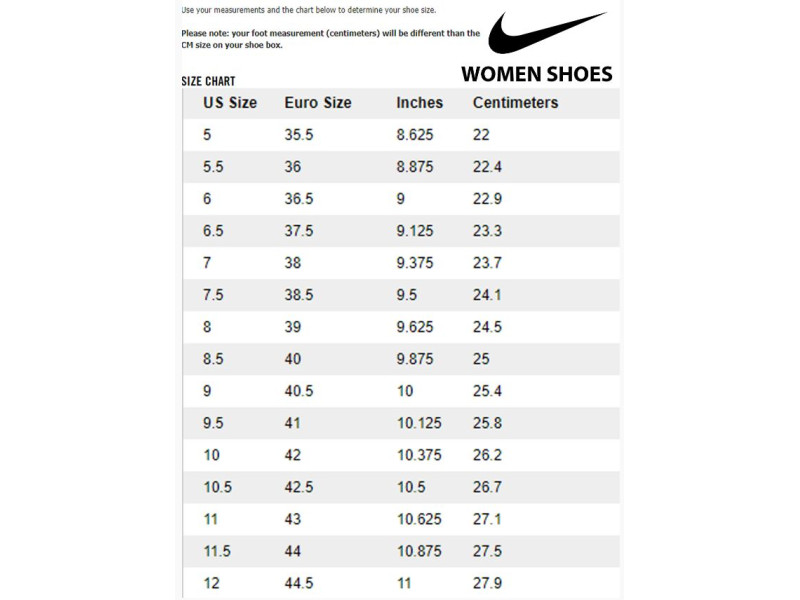Click US size 6.5 cell

point(213,231)
